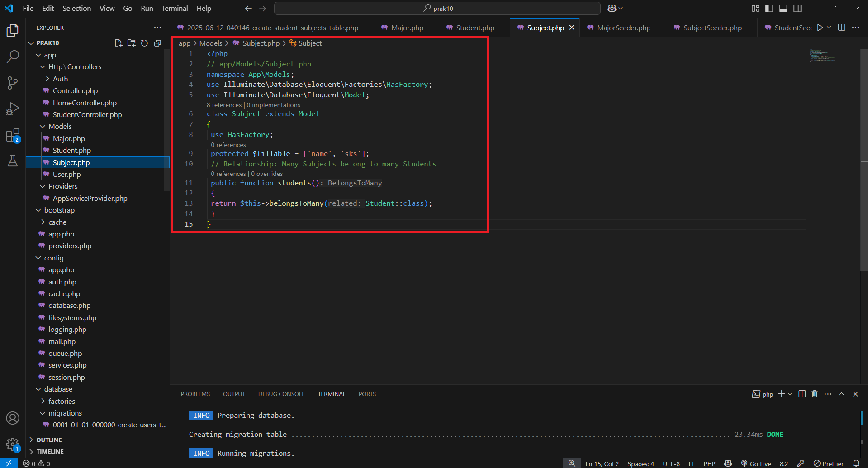Create a new file in Explorer
The height and width of the screenshot is (468, 868).
[x=119, y=43]
